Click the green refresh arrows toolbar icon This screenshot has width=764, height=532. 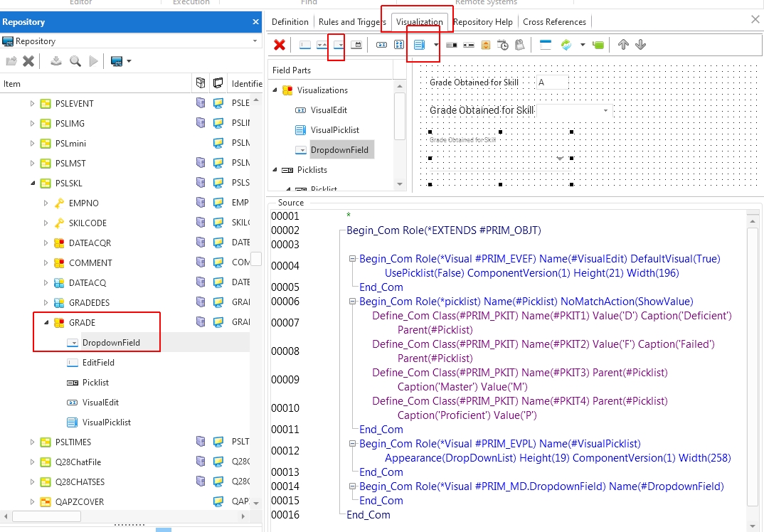(566, 45)
